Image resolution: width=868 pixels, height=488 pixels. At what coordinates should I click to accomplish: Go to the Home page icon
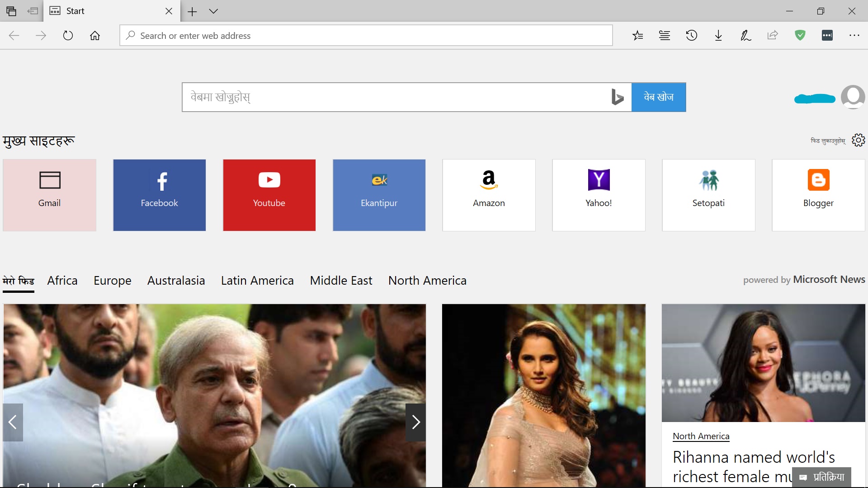click(95, 36)
